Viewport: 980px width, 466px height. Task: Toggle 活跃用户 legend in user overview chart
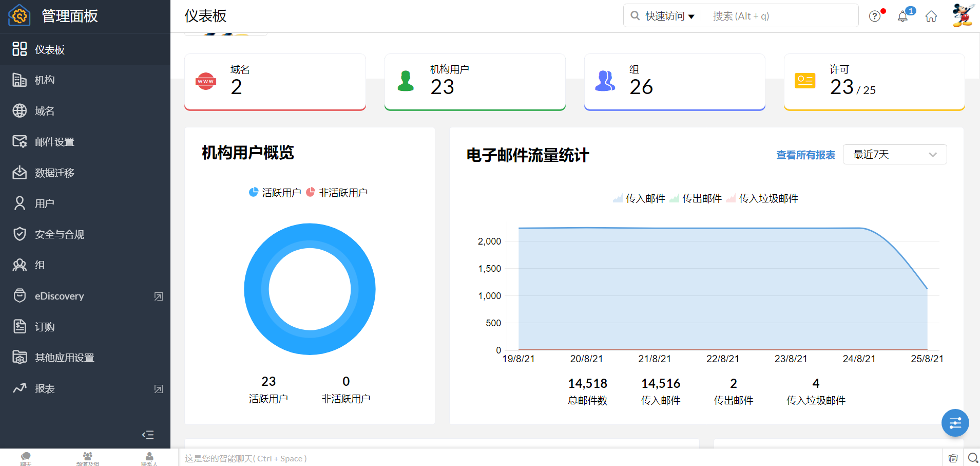click(x=275, y=193)
